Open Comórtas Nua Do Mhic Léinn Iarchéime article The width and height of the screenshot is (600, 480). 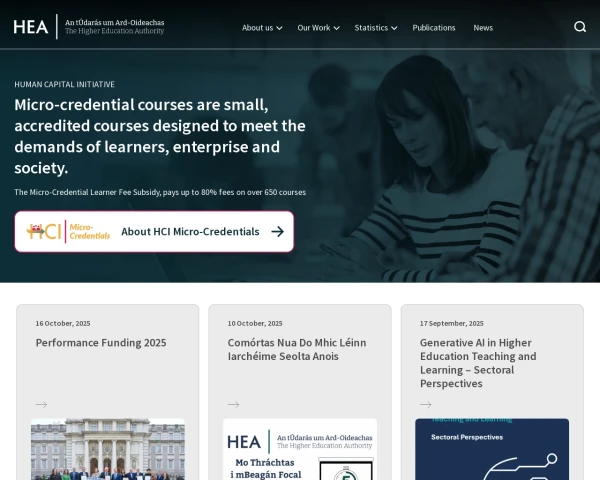tap(297, 349)
